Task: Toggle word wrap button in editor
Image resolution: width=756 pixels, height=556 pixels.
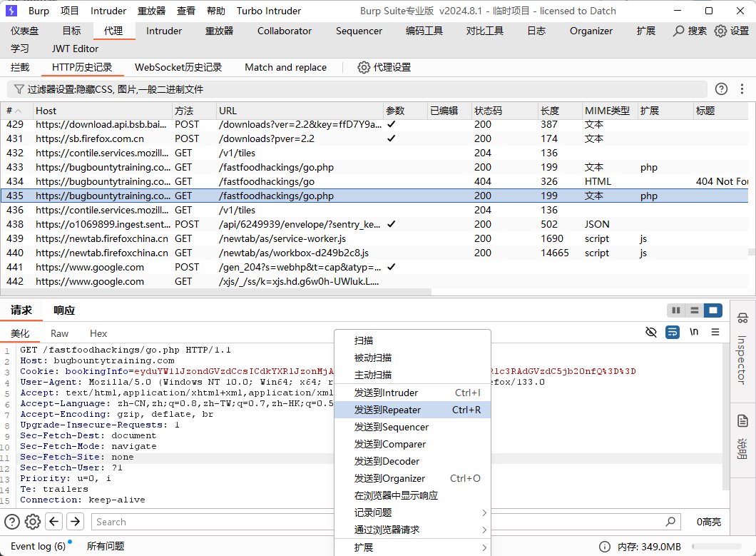Action: coord(673,332)
